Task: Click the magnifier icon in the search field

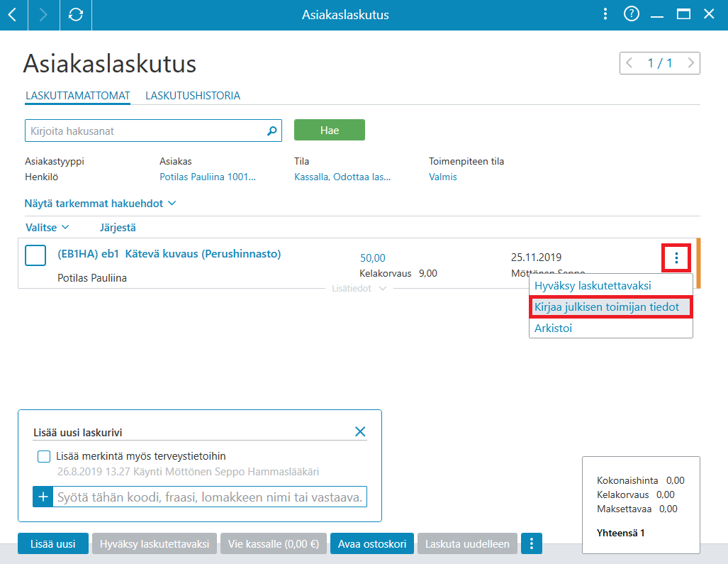Action: click(272, 131)
